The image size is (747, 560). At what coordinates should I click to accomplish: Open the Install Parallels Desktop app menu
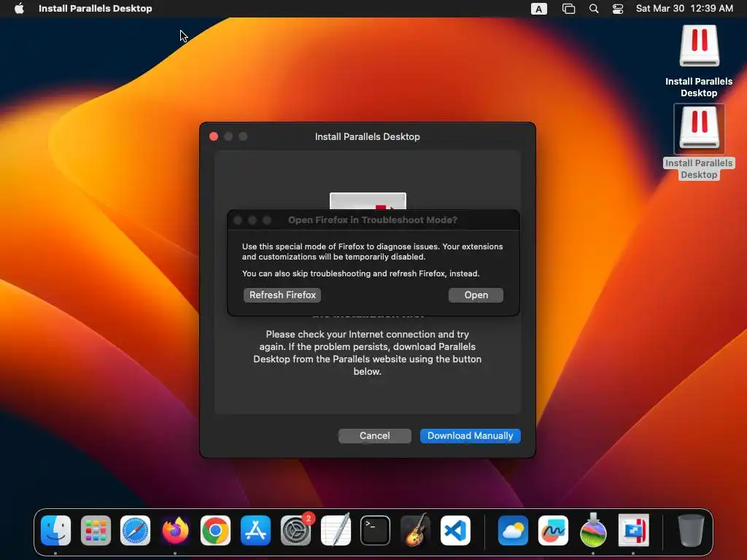[x=96, y=8]
